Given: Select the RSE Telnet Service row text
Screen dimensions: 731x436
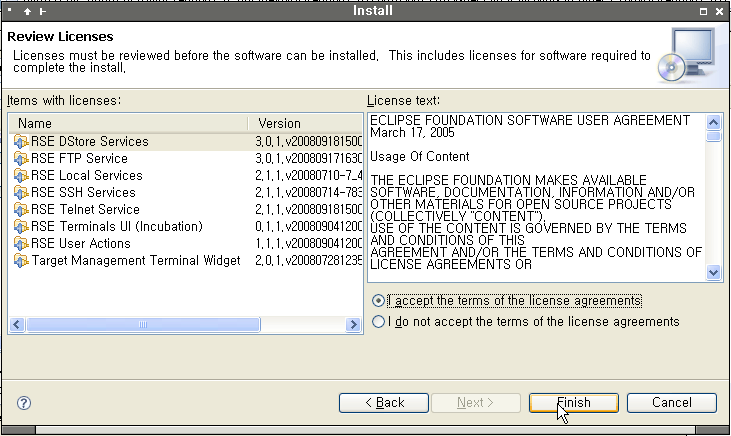Looking at the screenshot, I should click(x=85, y=209).
